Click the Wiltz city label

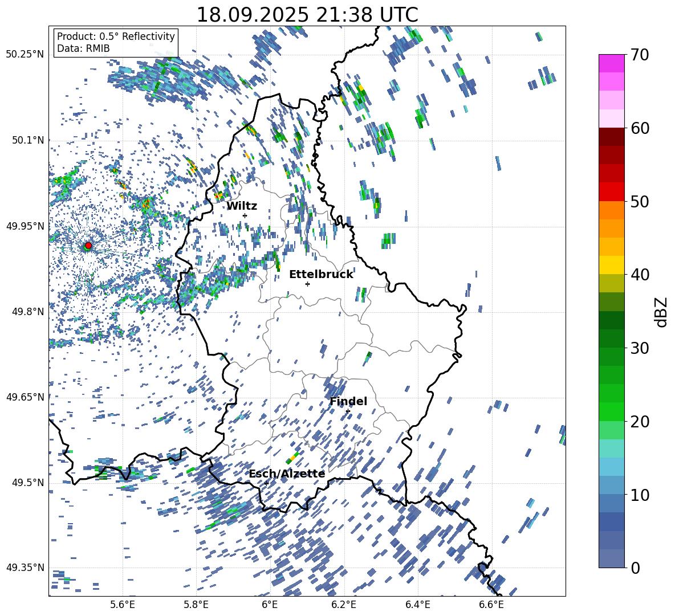[242, 206]
